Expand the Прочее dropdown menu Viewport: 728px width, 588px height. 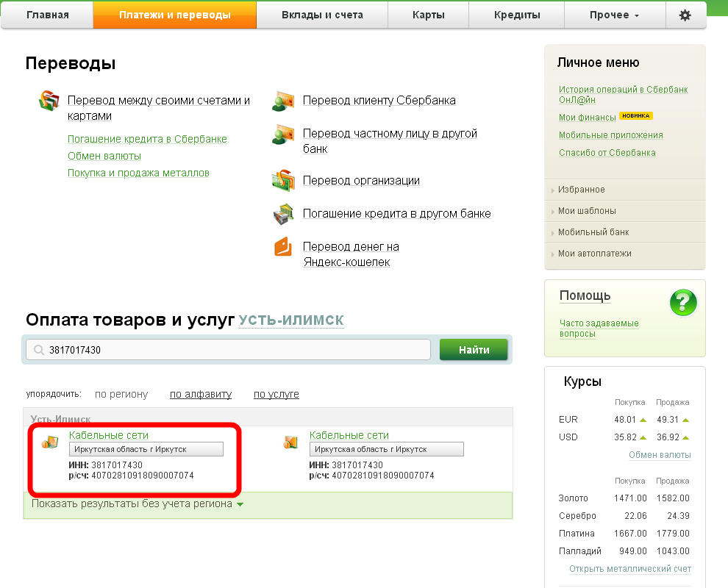[615, 15]
